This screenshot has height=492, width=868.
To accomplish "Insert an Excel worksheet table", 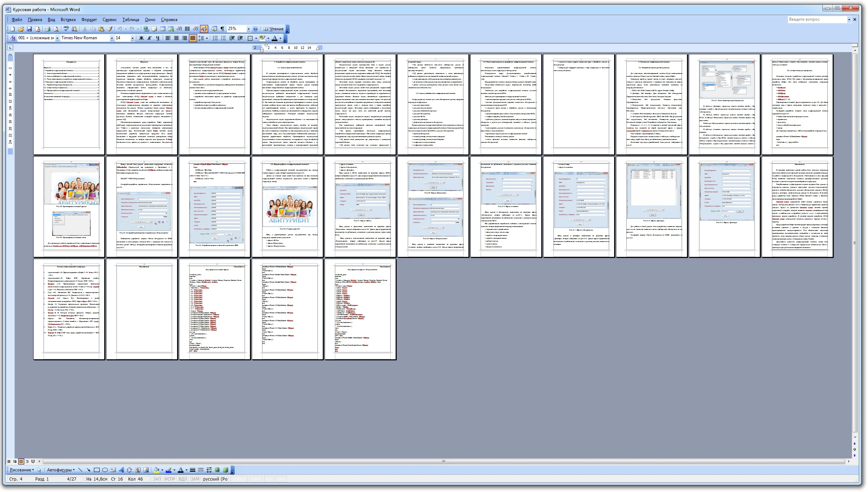I will [171, 29].
